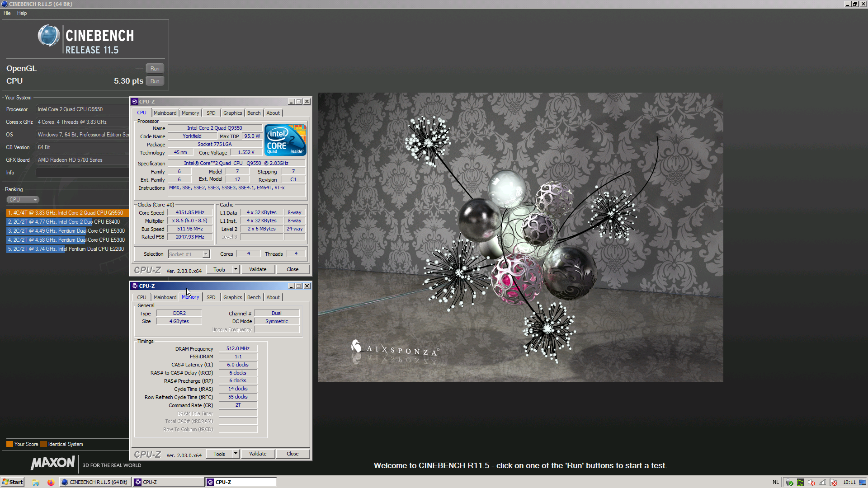Viewport: 868px width, 488px height.
Task: Open Socket #1 selection dropdown
Action: click(189, 254)
